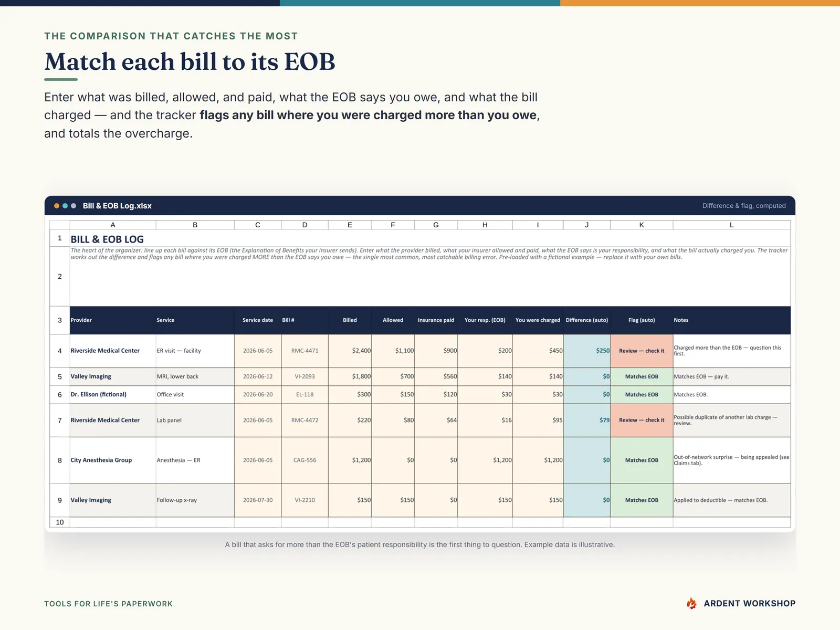Select row header 7
Screen dimensions: 840x630
click(60, 420)
